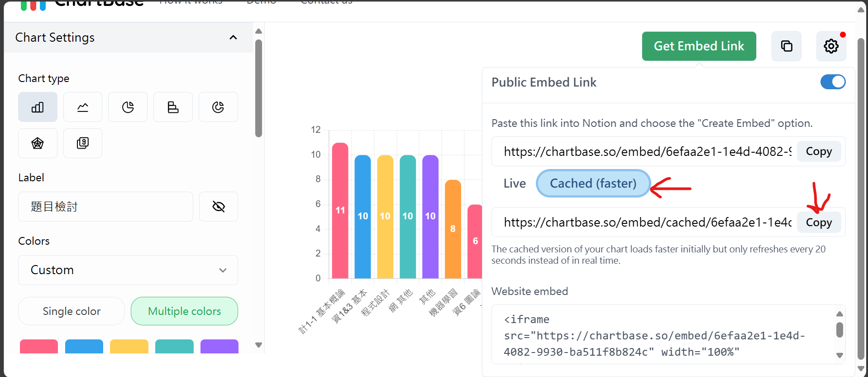Choose the pie chart type

(x=128, y=107)
